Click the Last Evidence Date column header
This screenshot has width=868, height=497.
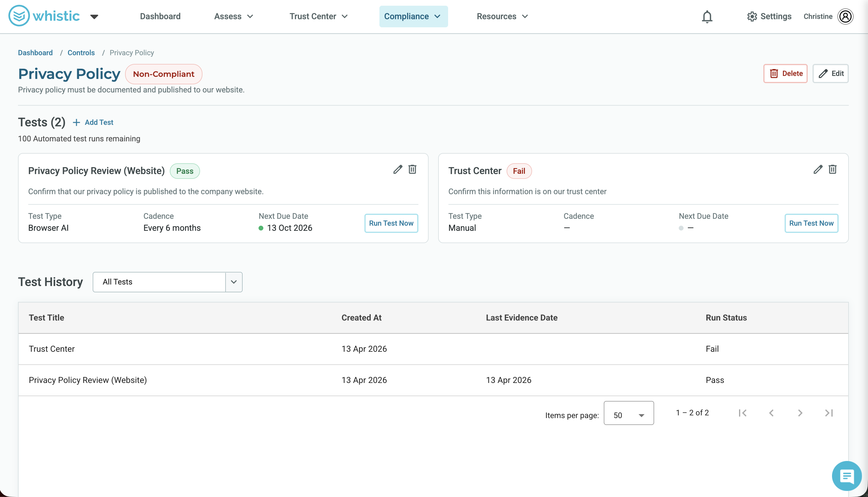(x=522, y=318)
